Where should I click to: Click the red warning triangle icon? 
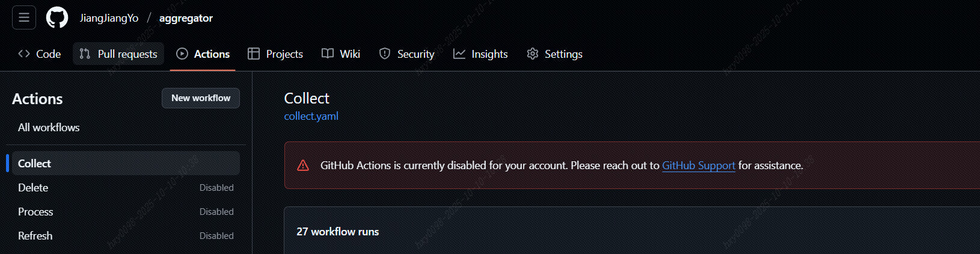(303, 166)
